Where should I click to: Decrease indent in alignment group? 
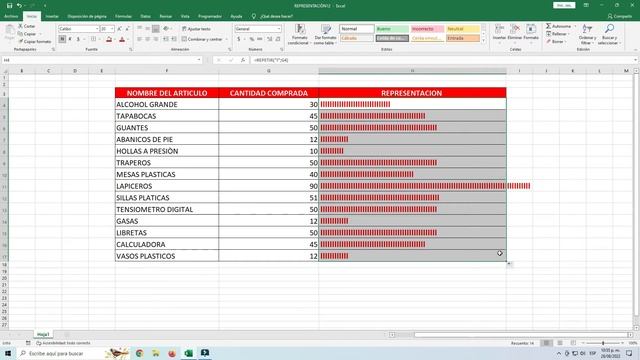166,39
